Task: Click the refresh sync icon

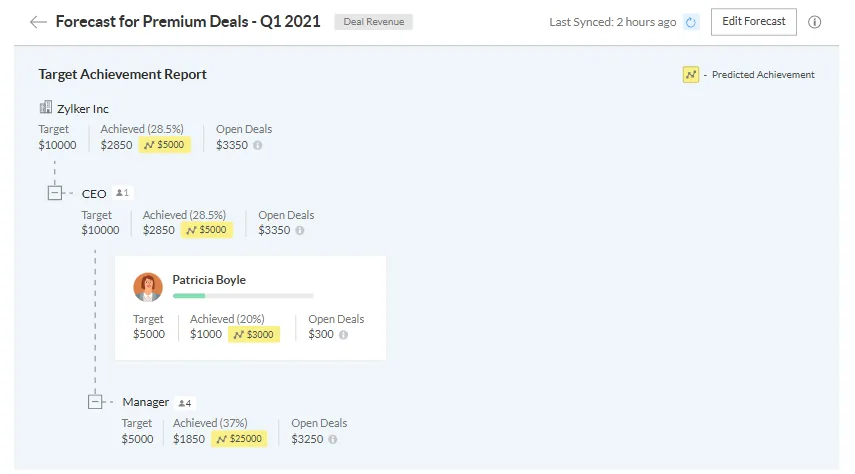Action: 691,22
